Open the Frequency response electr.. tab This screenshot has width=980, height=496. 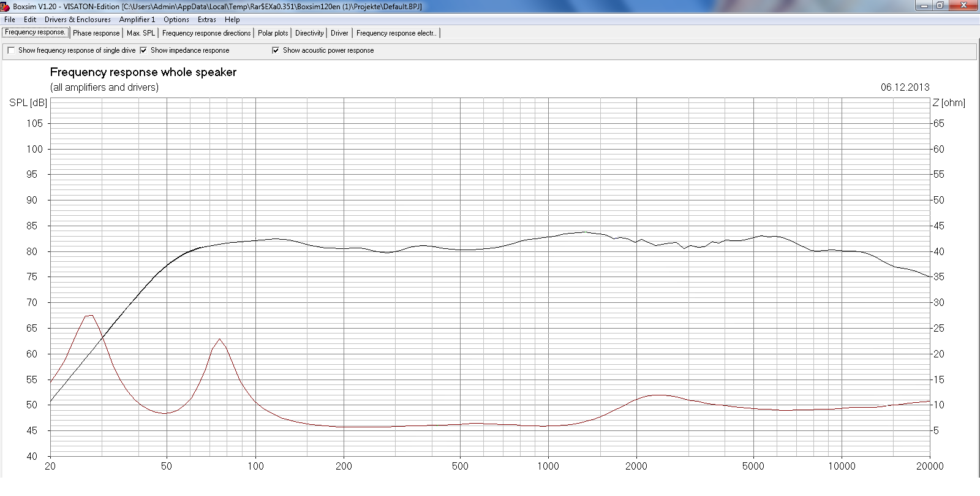396,33
